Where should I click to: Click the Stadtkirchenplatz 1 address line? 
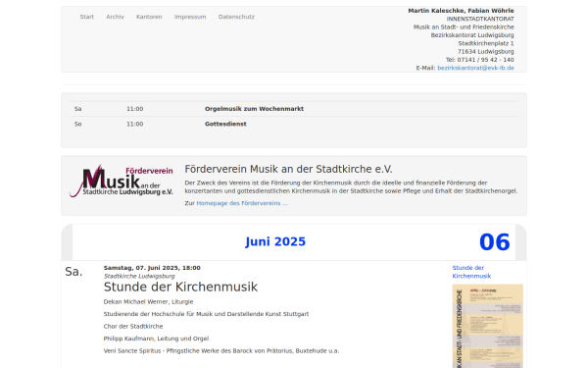(x=486, y=43)
